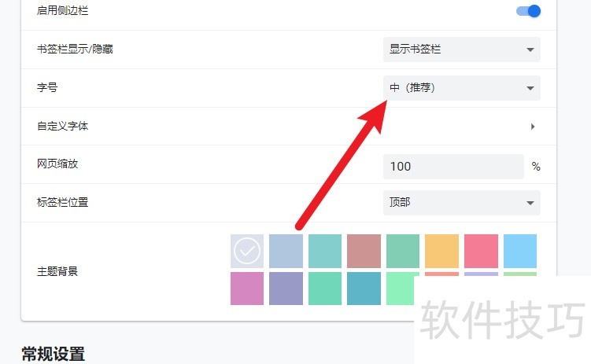This screenshot has width=591, height=364.
Task: Choose the grayish-blue theme swatch
Action: click(286, 251)
